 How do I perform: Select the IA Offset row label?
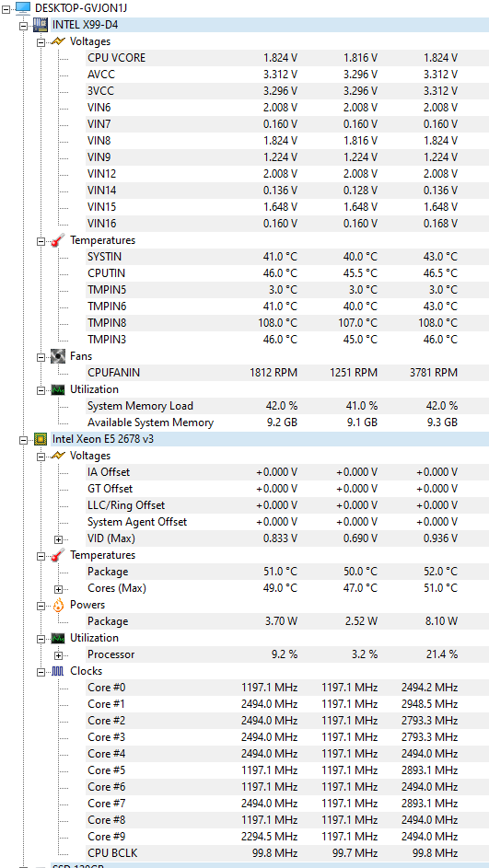pos(109,473)
